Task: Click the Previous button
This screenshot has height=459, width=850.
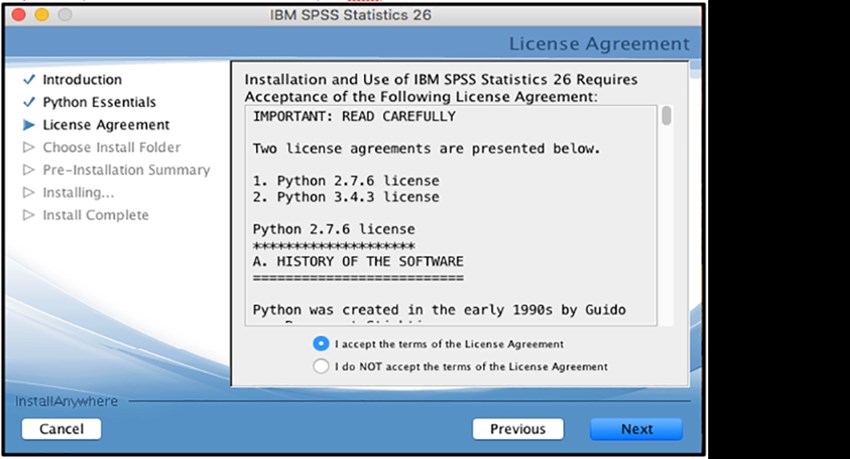Action: [518, 429]
